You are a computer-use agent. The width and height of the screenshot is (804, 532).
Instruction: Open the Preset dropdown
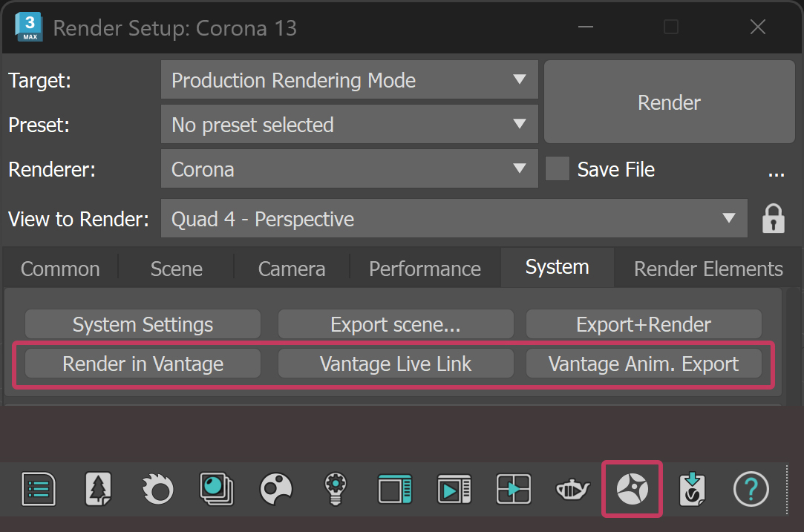click(349, 125)
